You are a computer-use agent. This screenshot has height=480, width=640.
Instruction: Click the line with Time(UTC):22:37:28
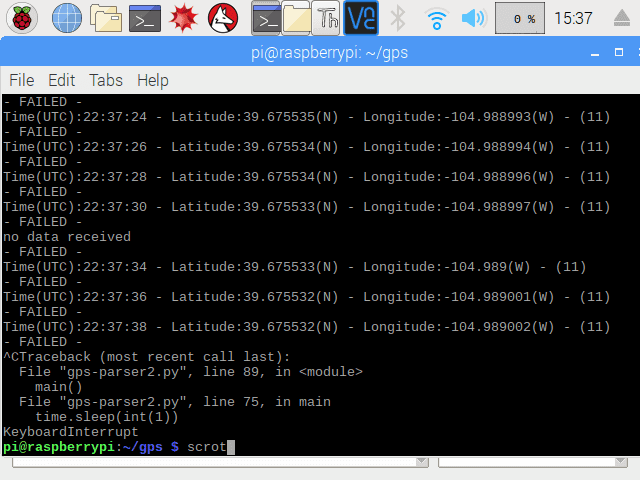(307, 177)
